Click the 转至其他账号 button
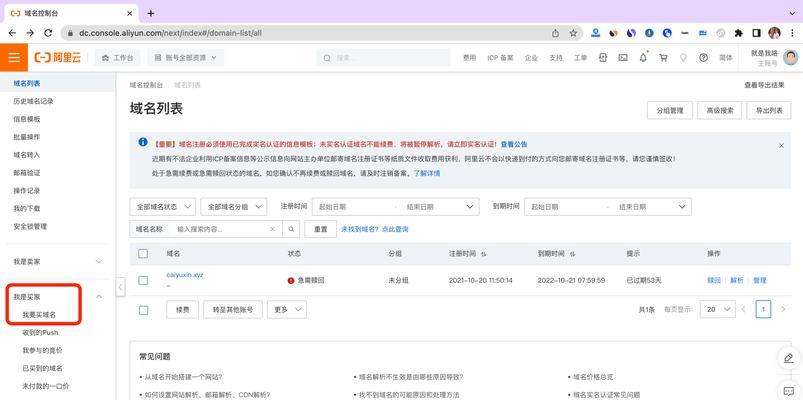This screenshot has width=803, height=400. click(233, 309)
